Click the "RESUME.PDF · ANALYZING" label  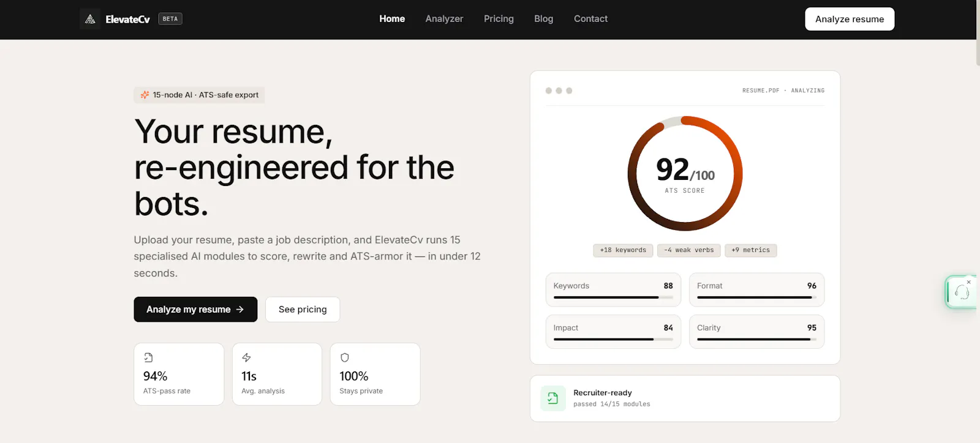783,91
